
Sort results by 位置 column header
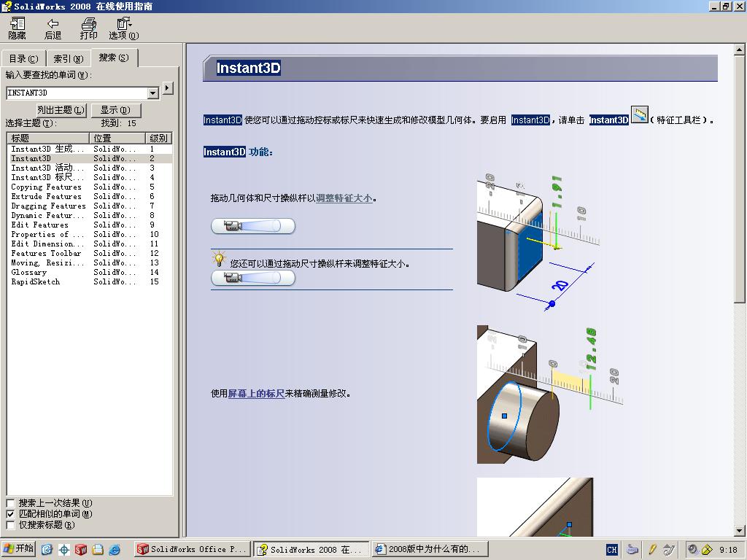tap(117, 138)
